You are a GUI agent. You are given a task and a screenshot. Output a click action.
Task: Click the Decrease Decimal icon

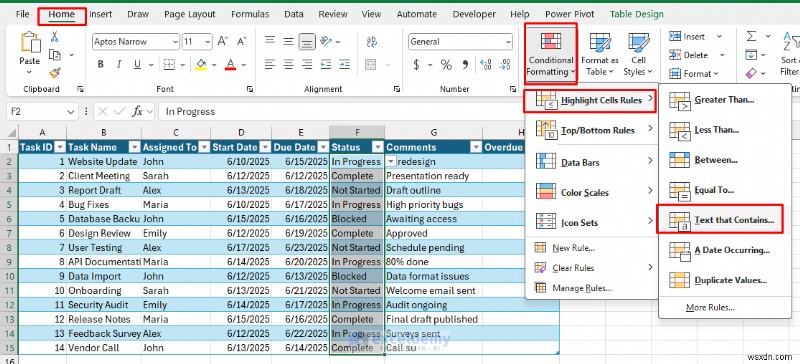tap(505, 65)
